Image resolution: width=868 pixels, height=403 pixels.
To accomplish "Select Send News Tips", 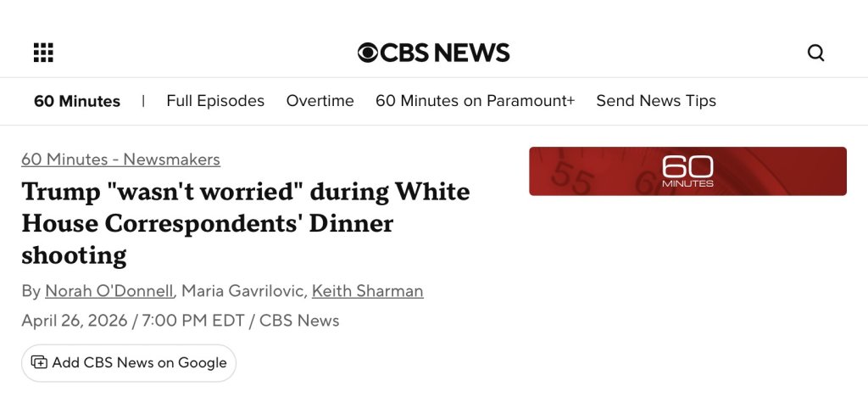I will click(x=656, y=101).
